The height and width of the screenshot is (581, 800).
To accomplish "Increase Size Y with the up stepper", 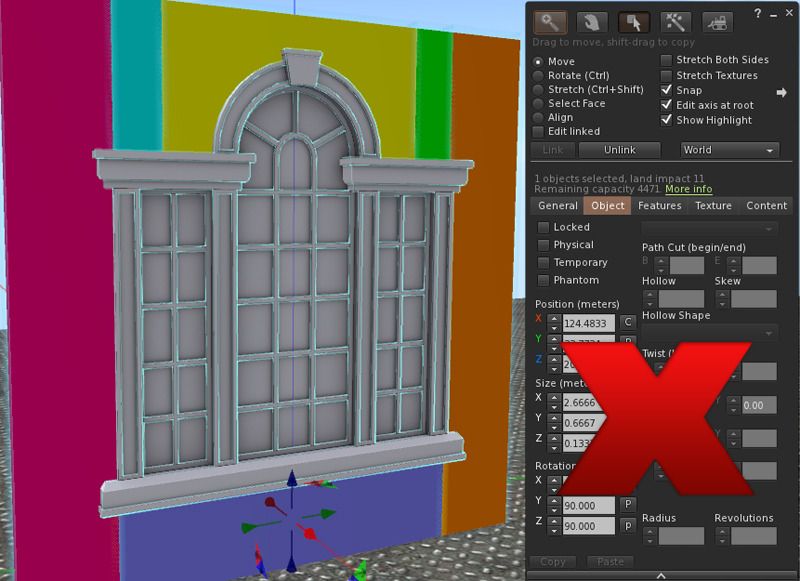I will coord(554,419).
